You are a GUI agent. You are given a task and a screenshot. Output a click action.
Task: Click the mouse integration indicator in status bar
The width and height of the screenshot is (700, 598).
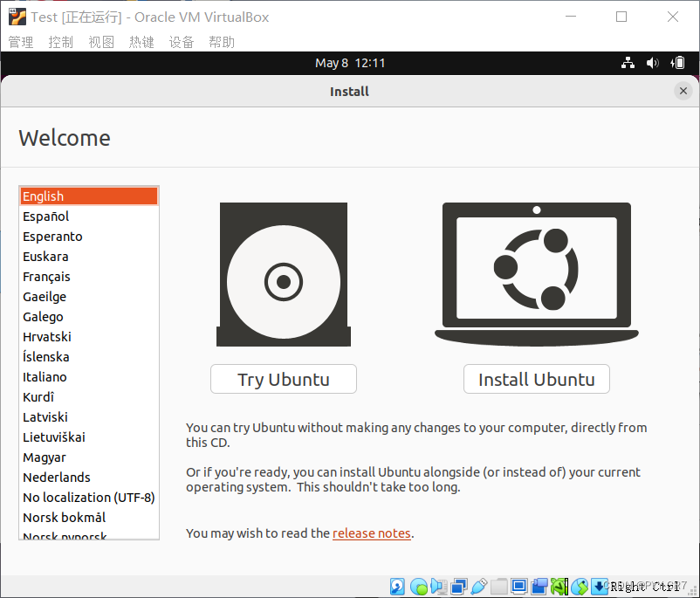[x=580, y=587]
